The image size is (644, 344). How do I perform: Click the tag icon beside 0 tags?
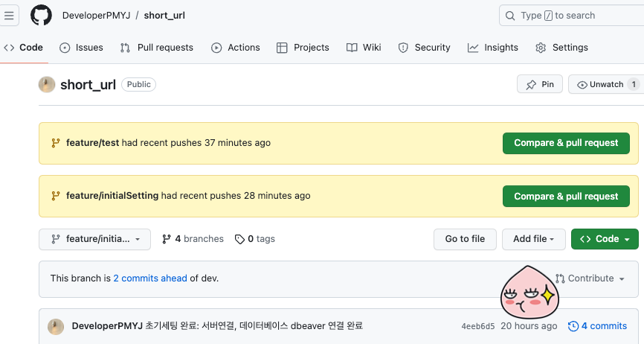point(239,239)
